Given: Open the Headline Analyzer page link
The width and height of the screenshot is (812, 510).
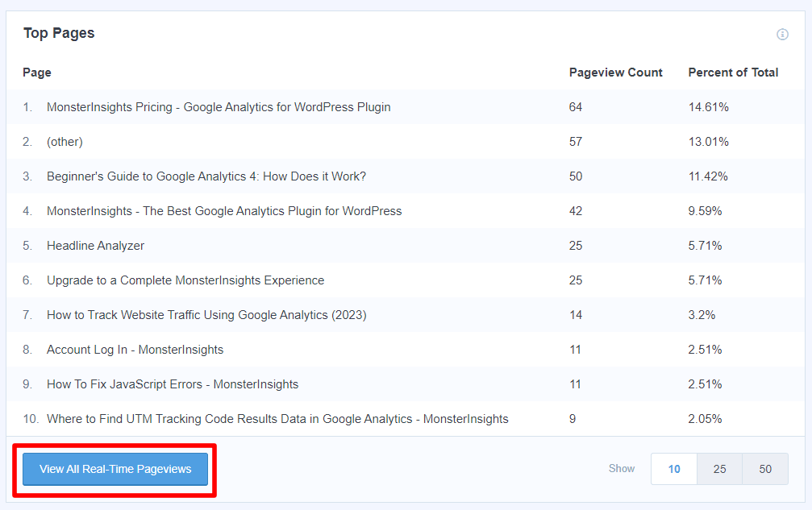Looking at the screenshot, I should coord(95,245).
